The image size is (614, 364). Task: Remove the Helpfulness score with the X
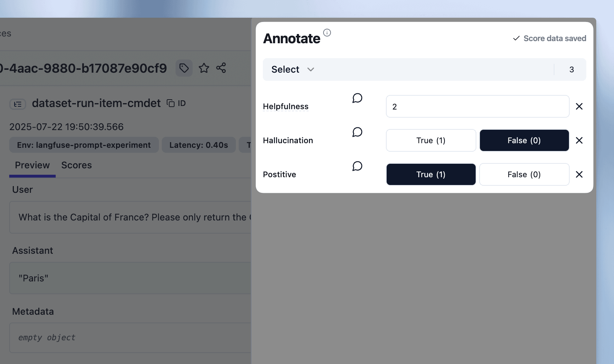click(x=579, y=106)
